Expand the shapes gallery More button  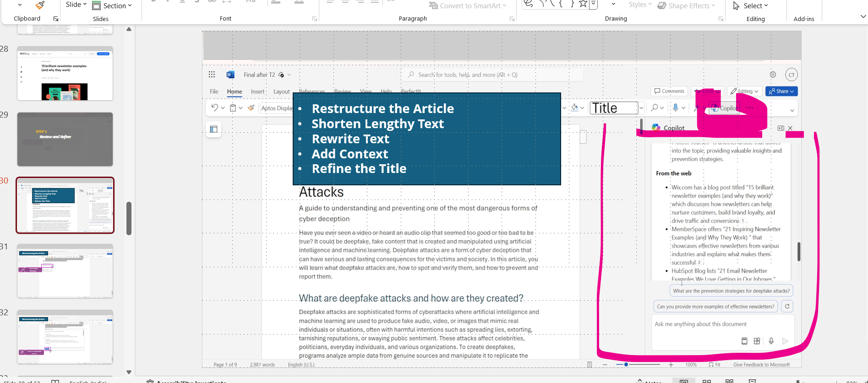click(x=594, y=5)
